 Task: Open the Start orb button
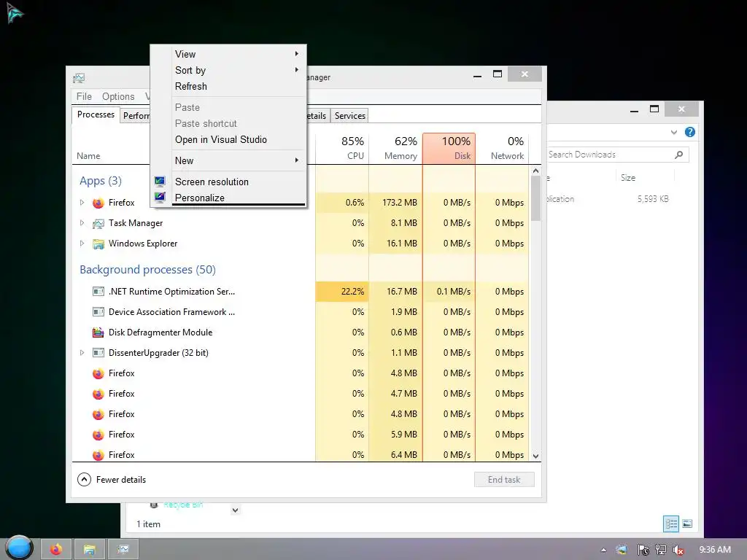point(19,548)
